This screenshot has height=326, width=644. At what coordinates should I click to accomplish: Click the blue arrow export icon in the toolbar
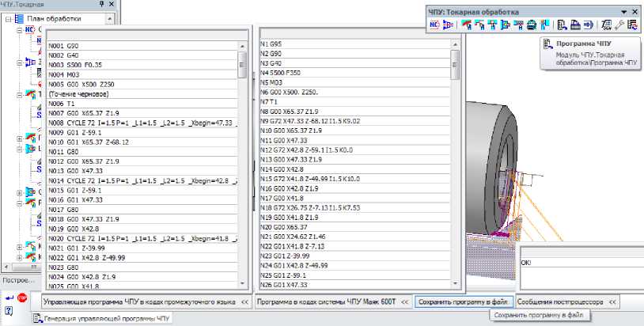coord(588,25)
